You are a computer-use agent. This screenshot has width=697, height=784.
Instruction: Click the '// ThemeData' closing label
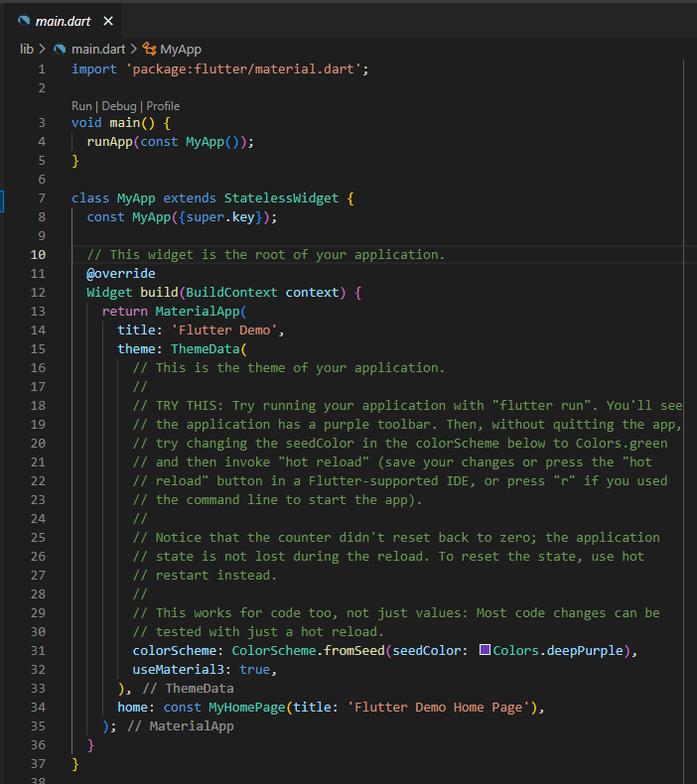[188, 689]
